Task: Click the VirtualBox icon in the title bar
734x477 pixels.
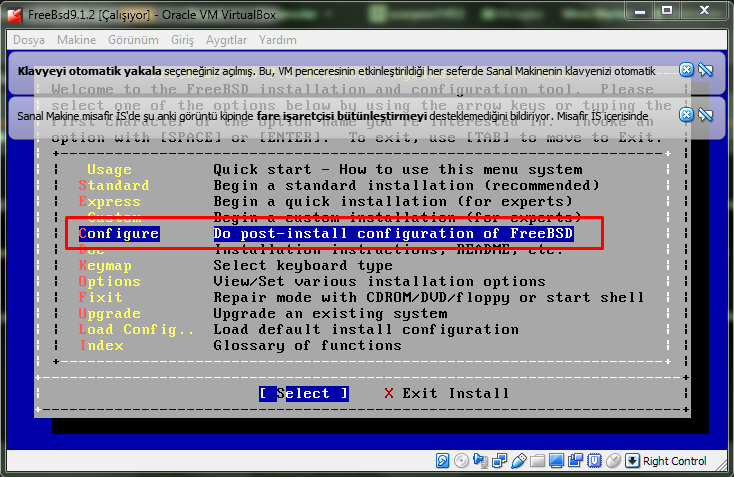Action: [x=15, y=15]
